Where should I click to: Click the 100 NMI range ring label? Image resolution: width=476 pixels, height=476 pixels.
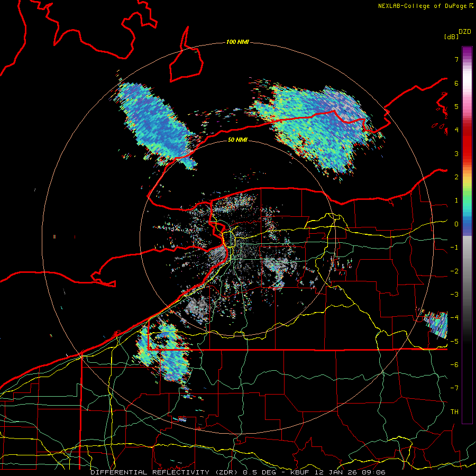point(237,42)
